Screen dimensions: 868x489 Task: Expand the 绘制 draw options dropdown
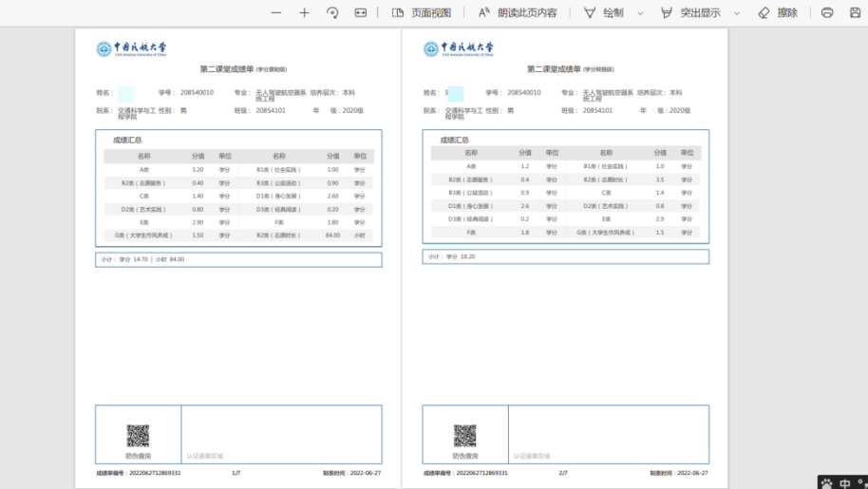[x=640, y=13]
